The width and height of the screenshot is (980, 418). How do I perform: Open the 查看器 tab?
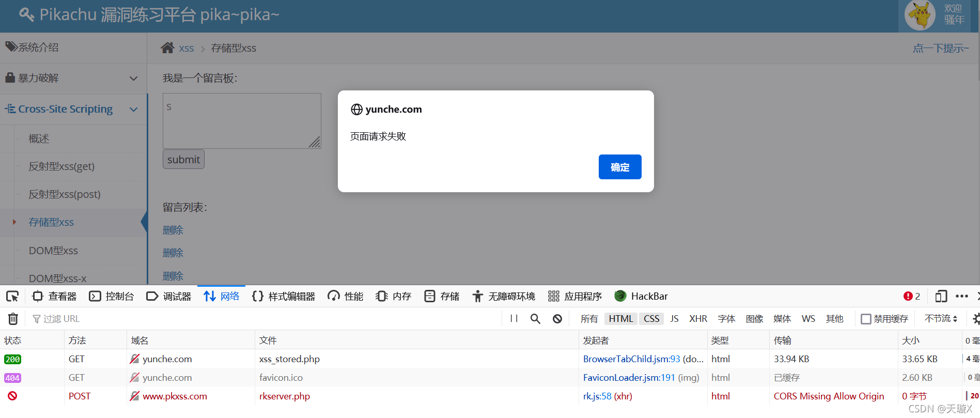pyautogui.click(x=54, y=296)
